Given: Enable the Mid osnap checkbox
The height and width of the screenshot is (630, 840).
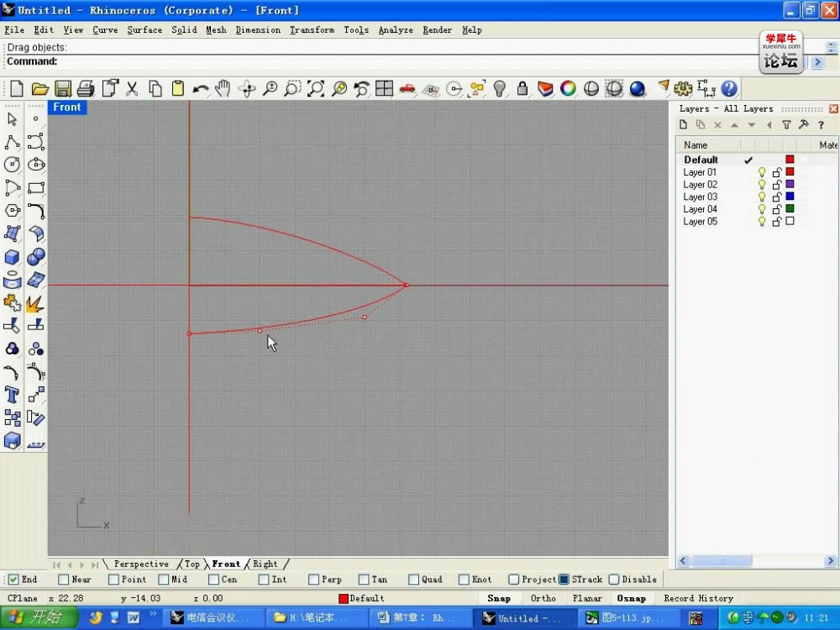Looking at the screenshot, I should click(164, 580).
